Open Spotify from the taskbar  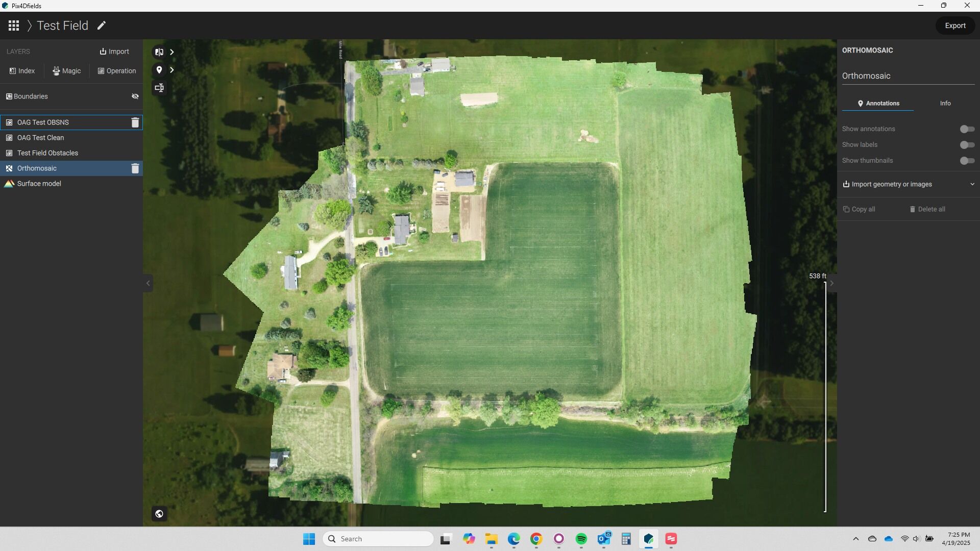pyautogui.click(x=581, y=539)
